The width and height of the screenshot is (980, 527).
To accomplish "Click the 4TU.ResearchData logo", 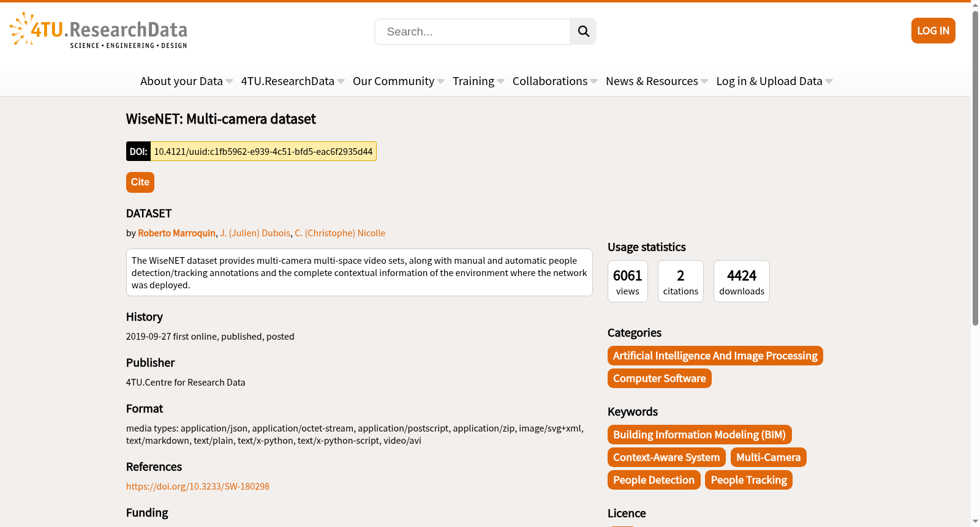I will (x=99, y=30).
